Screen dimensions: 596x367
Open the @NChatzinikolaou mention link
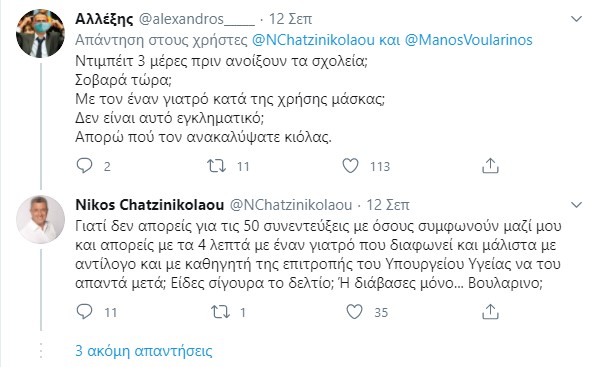click(313, 40)
